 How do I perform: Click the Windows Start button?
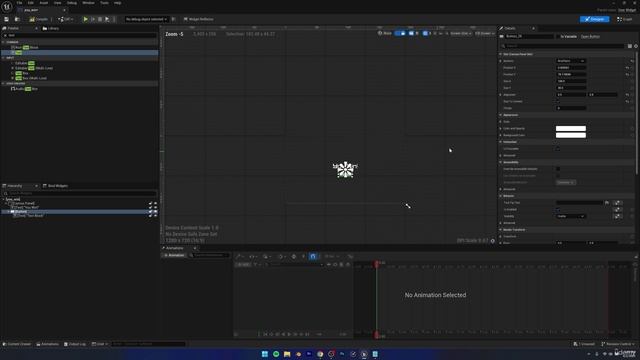265,354
